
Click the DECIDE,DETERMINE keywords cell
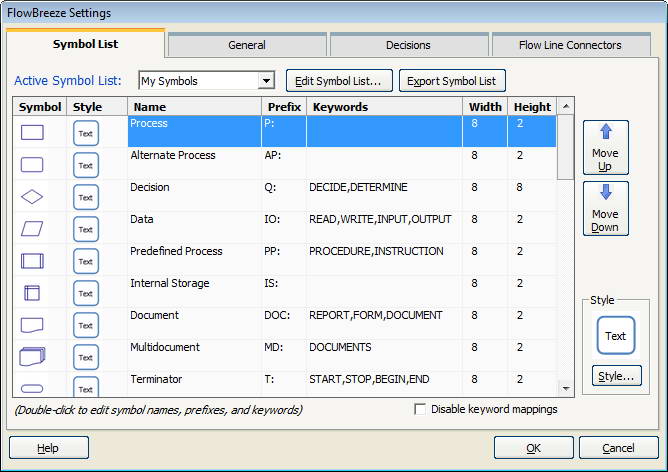click(384, 195)
